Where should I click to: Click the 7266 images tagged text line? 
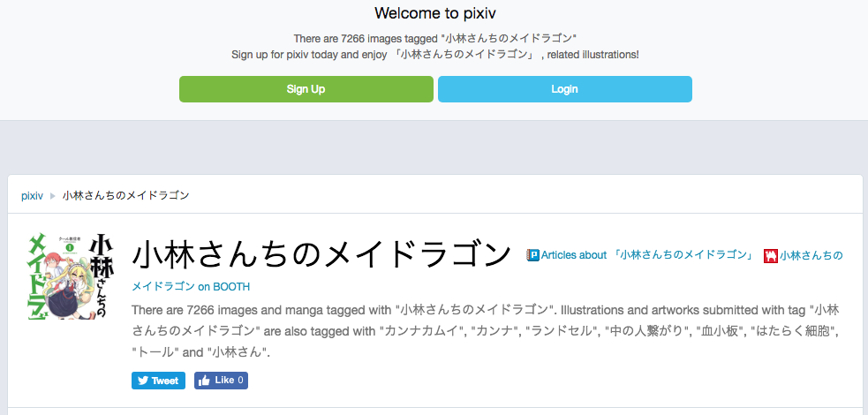click(x=435, y=39)
